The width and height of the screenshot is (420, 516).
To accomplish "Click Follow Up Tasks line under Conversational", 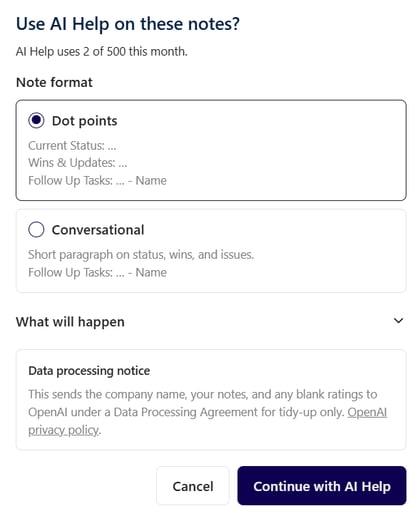I will [97, 272].
